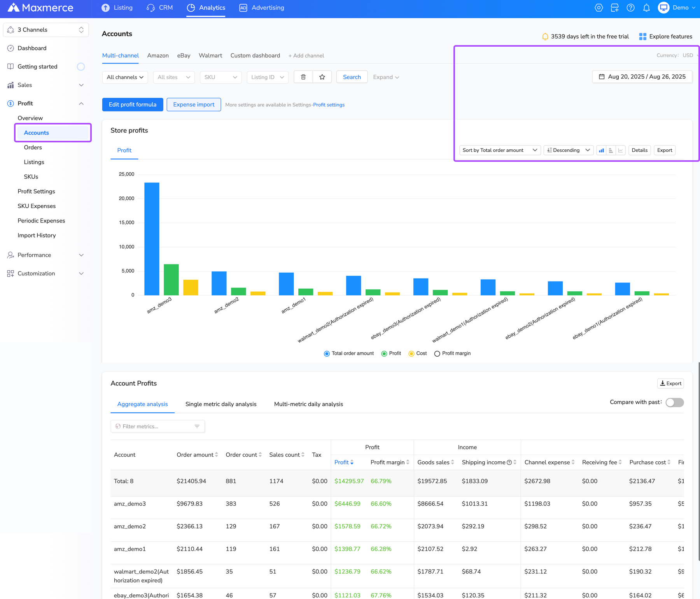This screenshot has width=700, height=599.
Task: Expand the Sales sidebar section
Action: [45, 85]
